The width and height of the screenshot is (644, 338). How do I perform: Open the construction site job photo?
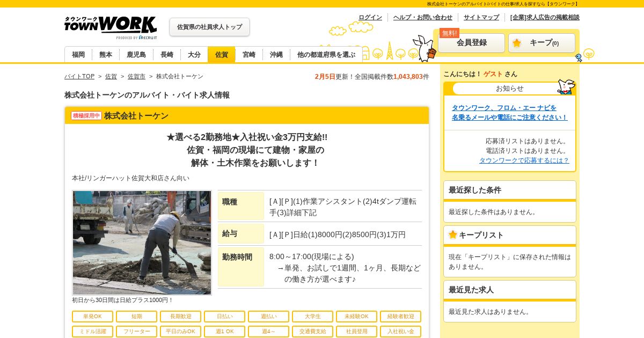pos(142,243)
